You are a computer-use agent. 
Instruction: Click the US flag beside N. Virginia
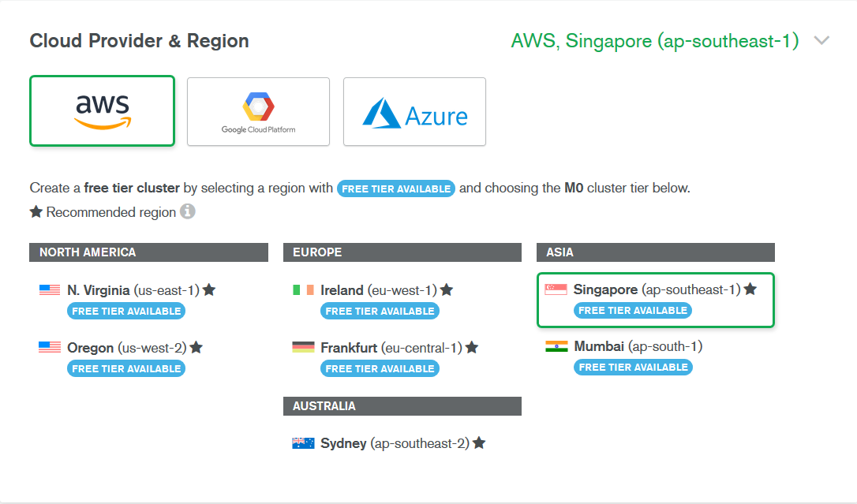50,290
